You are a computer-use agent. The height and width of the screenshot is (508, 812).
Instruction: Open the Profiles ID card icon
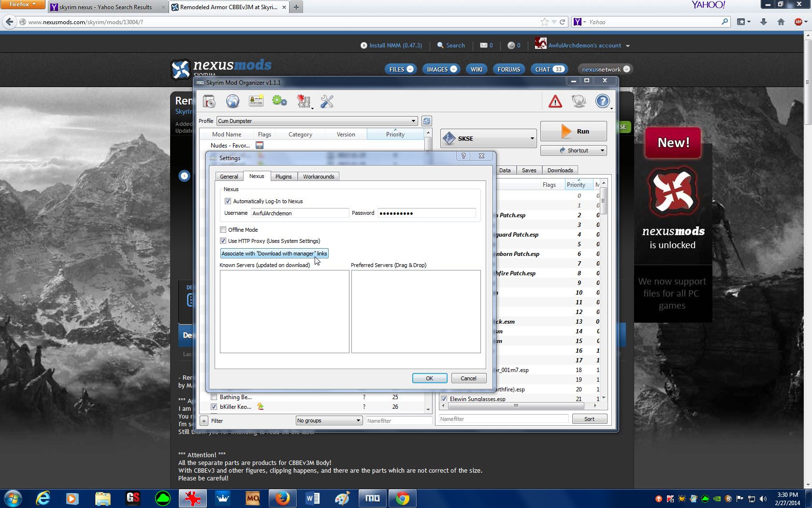click(x=256, y=101)
